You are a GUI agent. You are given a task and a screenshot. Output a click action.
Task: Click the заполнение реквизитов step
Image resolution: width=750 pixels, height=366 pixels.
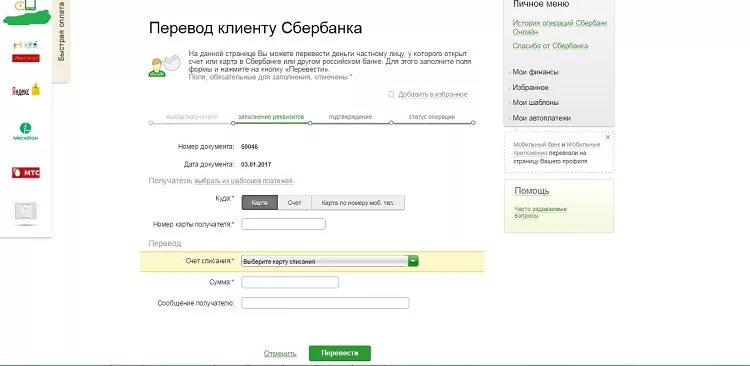point(271,117)
